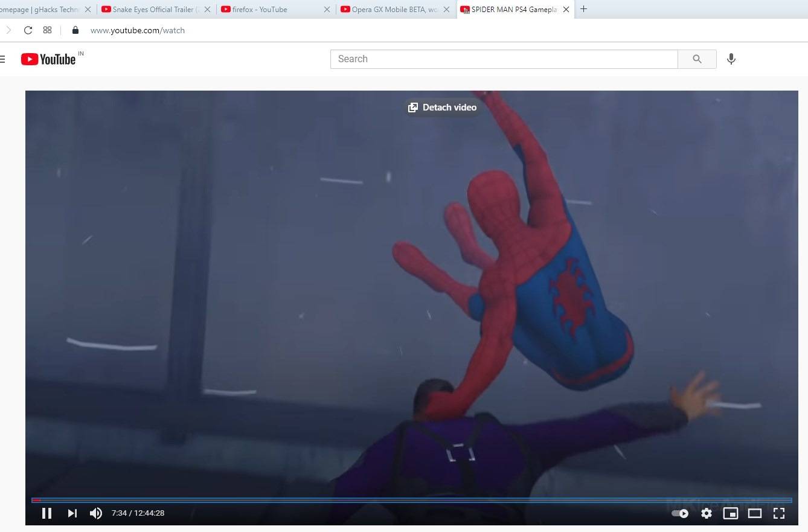Switch to firefox - YouTube tab
The height and width of the screenshot is (532, 808).
(x=271, y=10)
